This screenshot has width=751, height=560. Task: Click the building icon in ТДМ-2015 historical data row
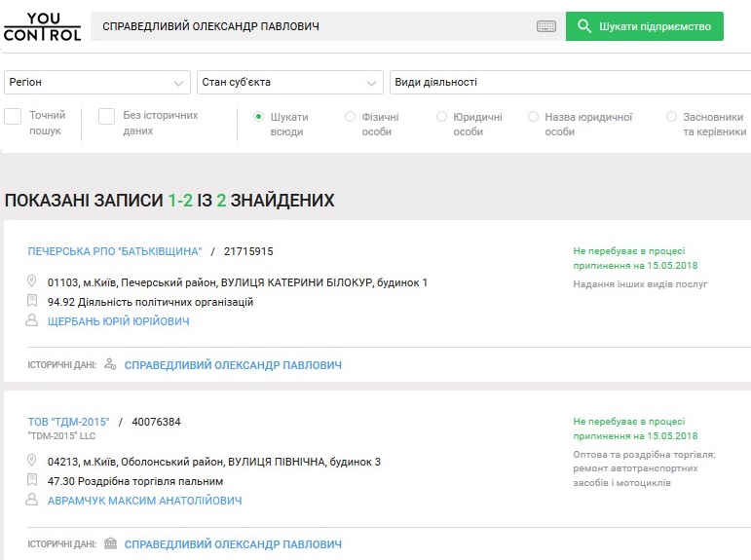(110, 543)
